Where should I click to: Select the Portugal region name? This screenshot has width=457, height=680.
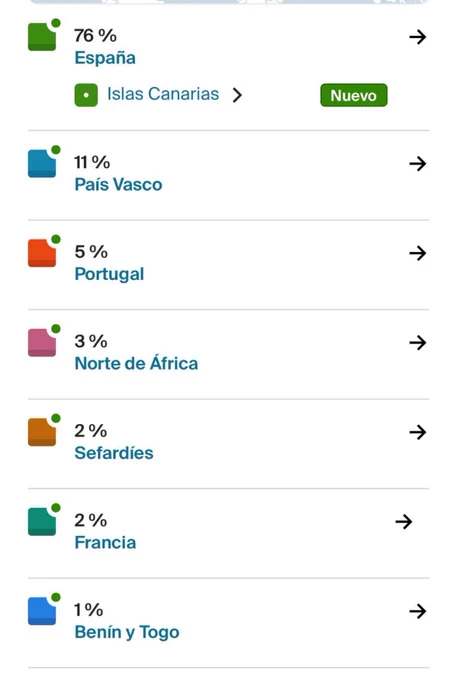click(109, 274)
